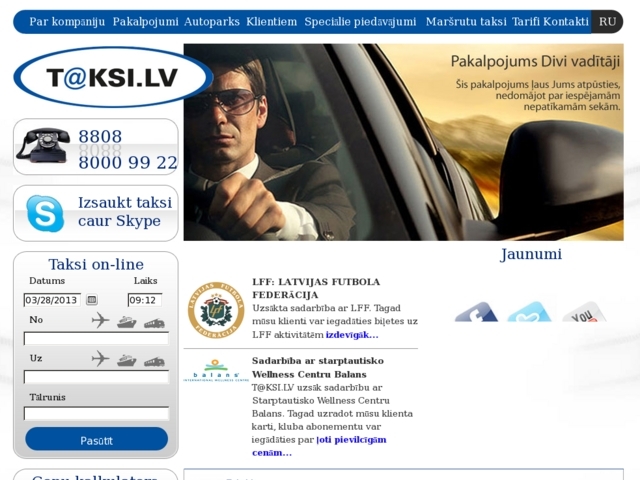Click the short number 8808
The image size is (640, 480).
coord(100,136)
